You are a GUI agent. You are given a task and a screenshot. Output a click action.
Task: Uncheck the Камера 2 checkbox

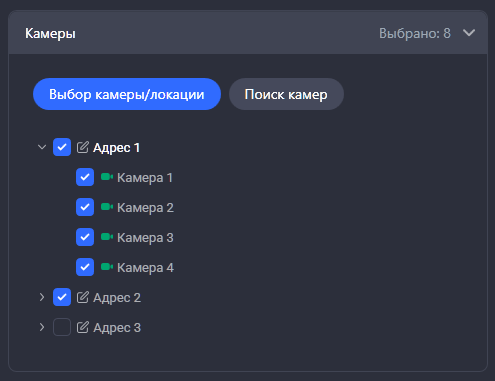[x=85, y=207]
